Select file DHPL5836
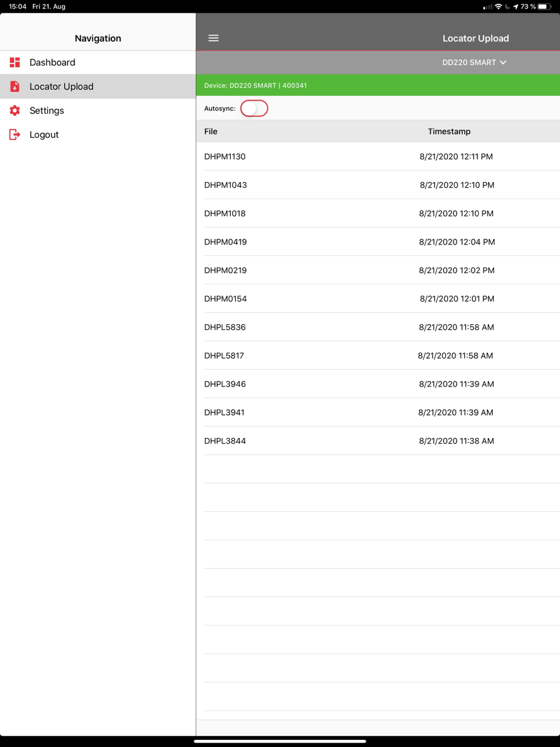This screenshot has width=560, height=747. pos(225,327)
